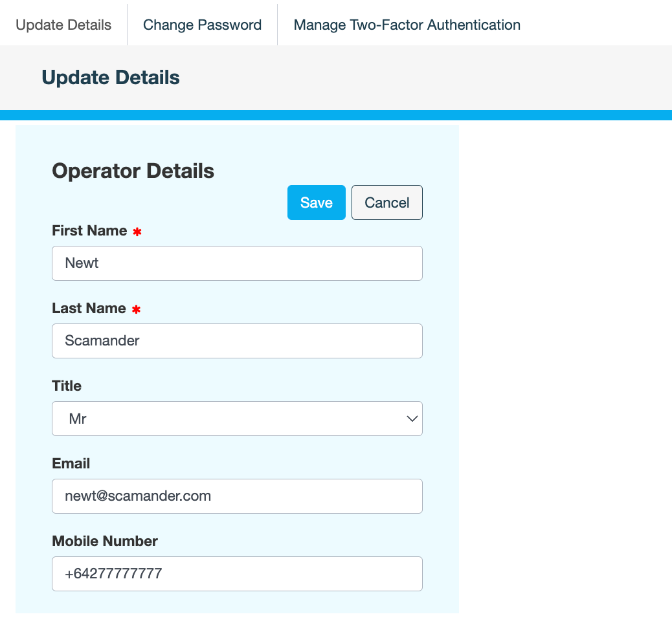Save the operator details
The image size is (672, 634).
(x=316, y=202)
